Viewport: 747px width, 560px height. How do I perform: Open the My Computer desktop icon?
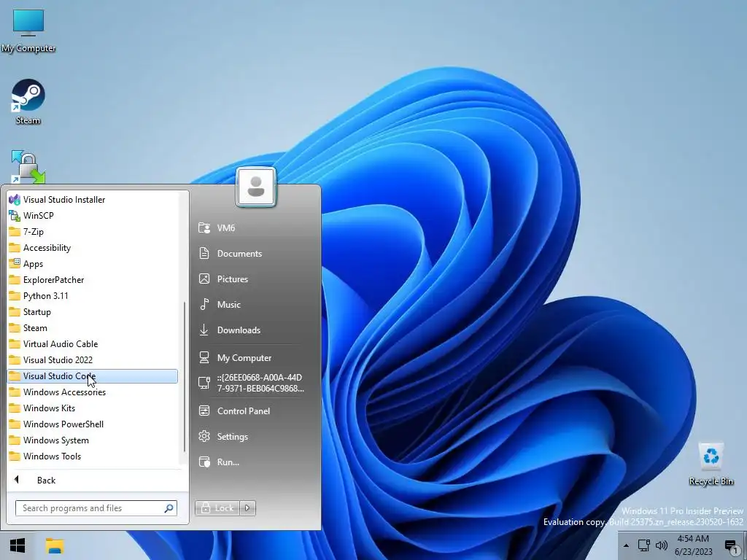tap(28, 31)
